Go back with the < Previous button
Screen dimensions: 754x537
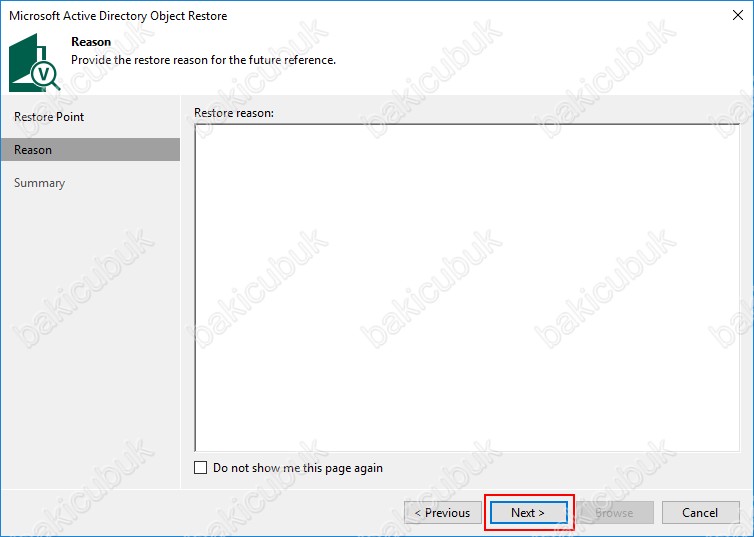442,512
